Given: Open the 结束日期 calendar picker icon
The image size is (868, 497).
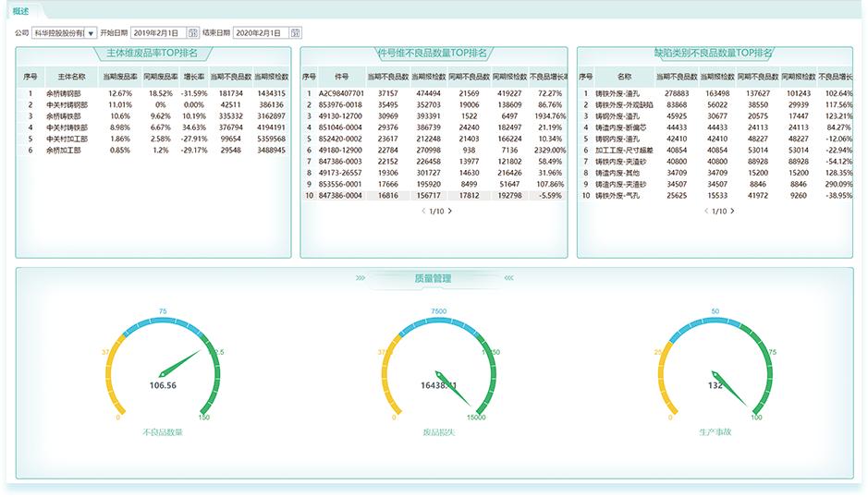Looking at the screenshot, I should (x=295, y=32).
